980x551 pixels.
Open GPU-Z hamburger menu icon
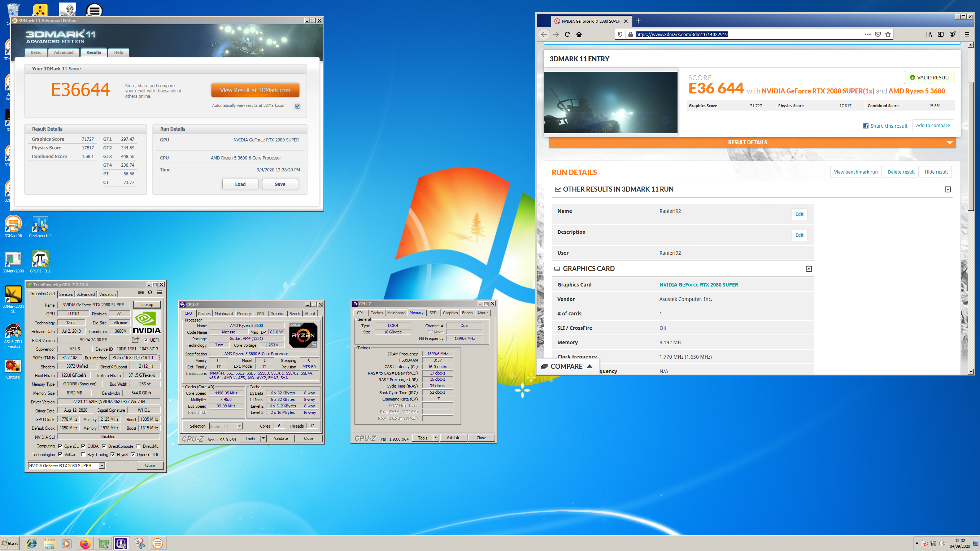coord(160,292)
